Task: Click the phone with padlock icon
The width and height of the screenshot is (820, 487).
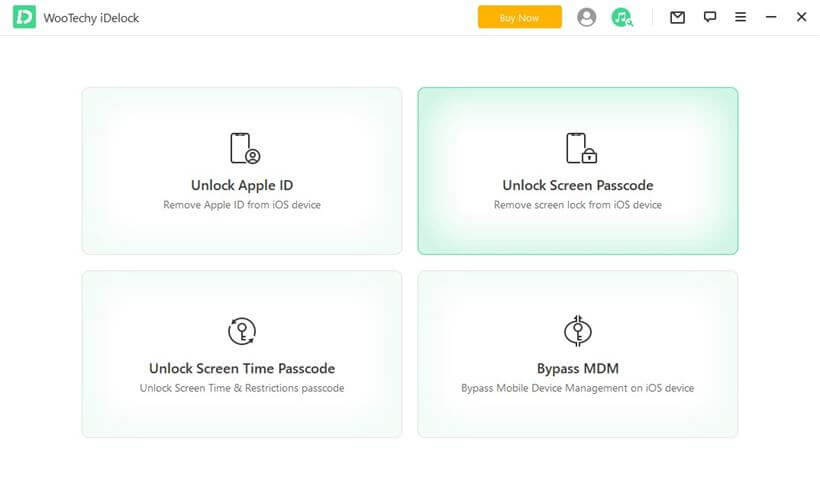Action: click(x=579, y=148)
